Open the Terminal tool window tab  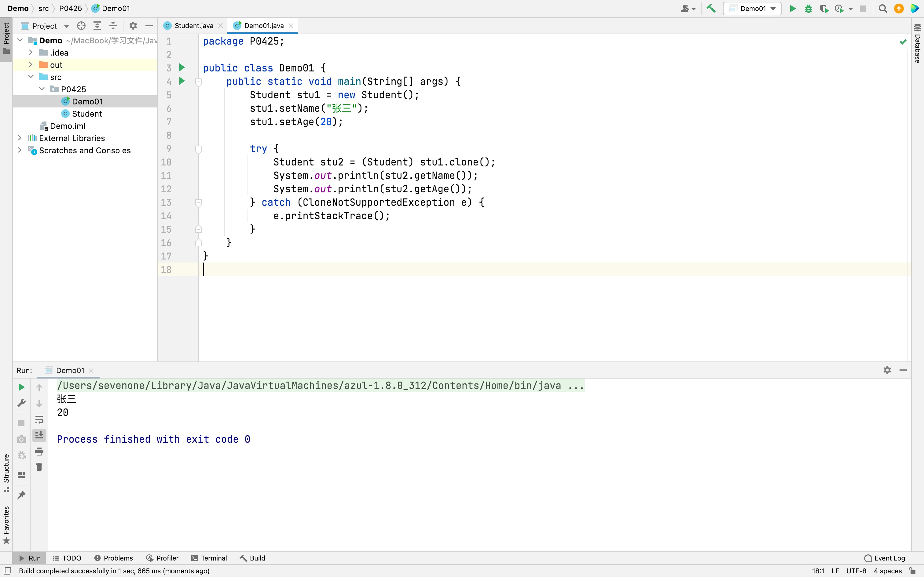click(209, 558)
